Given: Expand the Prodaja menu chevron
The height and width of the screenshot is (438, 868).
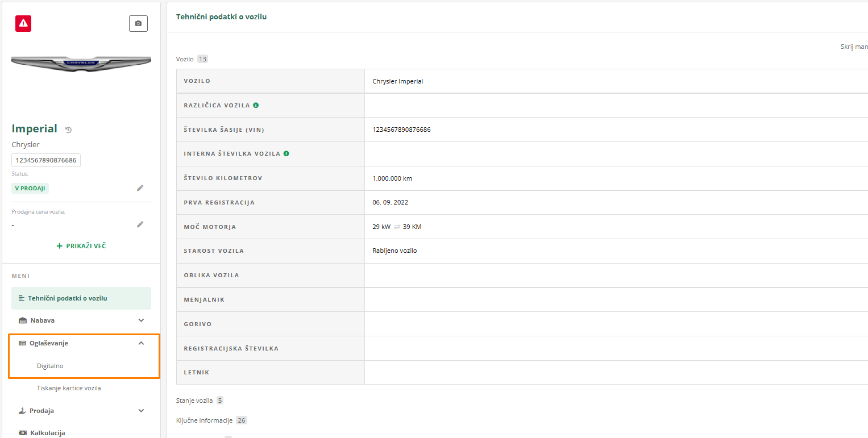Looking at the screenshot, I should click(x=142, y=411).
